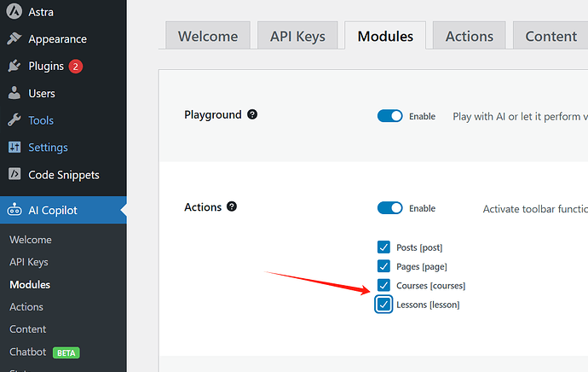The image size is (588, 372).
Task: Select the Modules tab
Action: tap(385, 36)
